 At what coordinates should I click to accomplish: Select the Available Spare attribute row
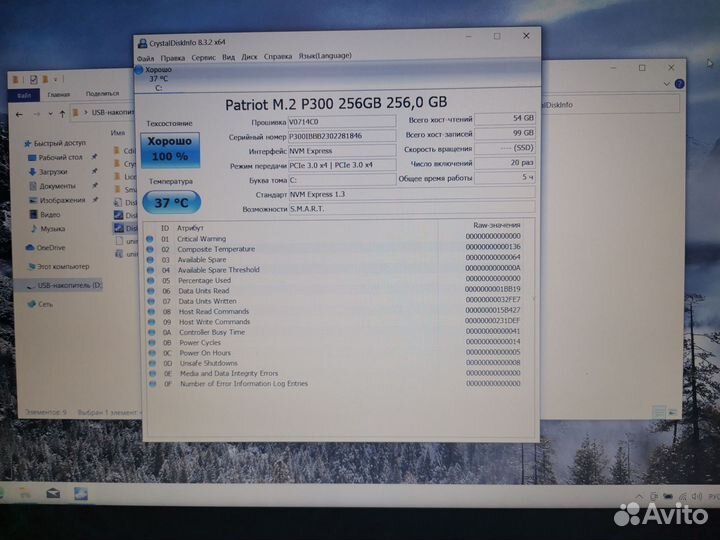click(x=334, y=259)
